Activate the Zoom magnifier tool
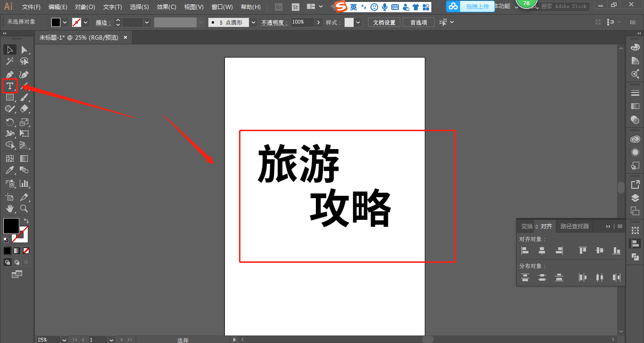The image size is (644, 343). pos(24,208)
